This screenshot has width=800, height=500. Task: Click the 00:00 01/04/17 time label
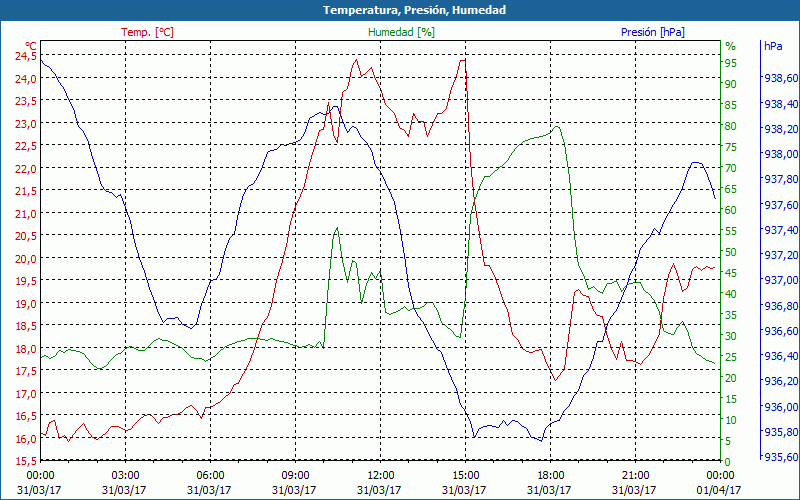720,482
